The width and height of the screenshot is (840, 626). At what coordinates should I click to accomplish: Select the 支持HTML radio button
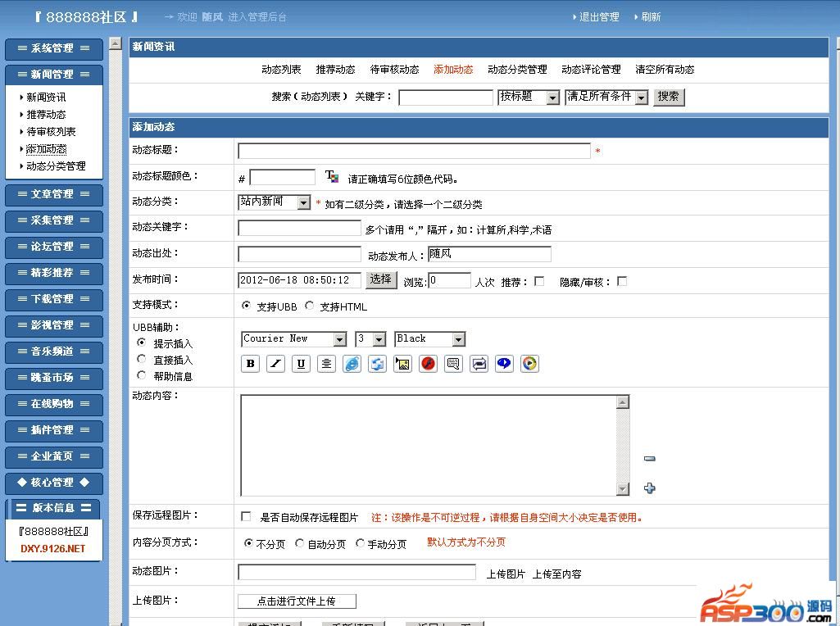click(309, 306)
